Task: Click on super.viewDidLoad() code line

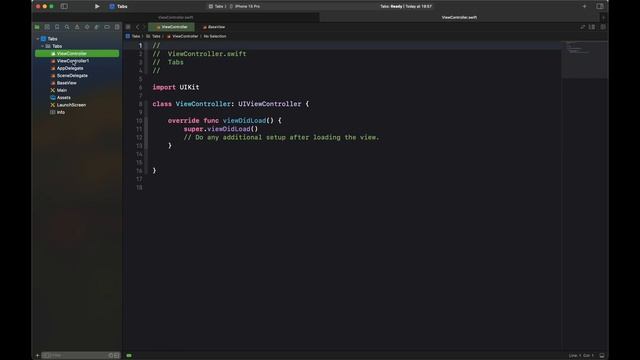Action: click(220, 129)
